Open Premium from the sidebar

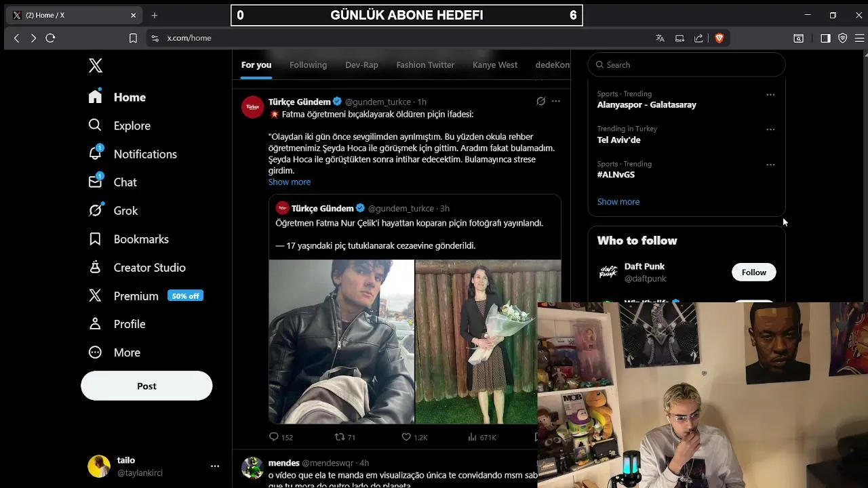123,296
